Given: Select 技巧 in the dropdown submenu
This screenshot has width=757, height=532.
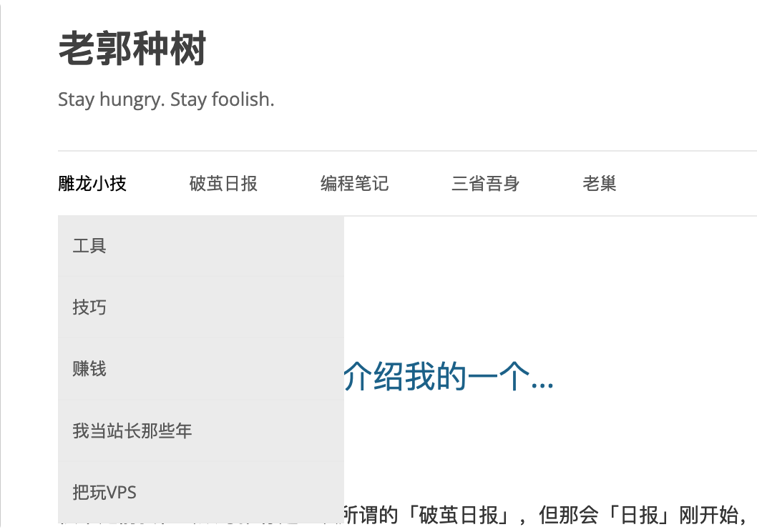Looking at the screenshot, I should click(x=201, y=307).
